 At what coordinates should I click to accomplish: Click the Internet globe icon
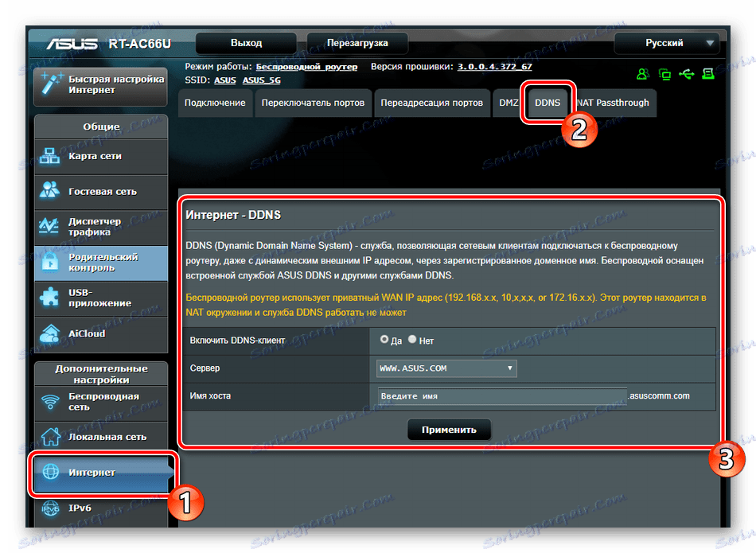(51, 472)
